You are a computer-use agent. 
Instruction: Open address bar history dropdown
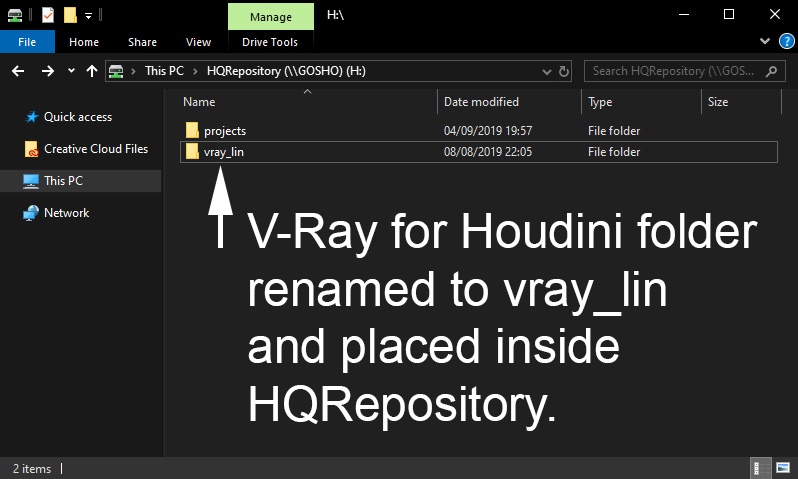547,72
